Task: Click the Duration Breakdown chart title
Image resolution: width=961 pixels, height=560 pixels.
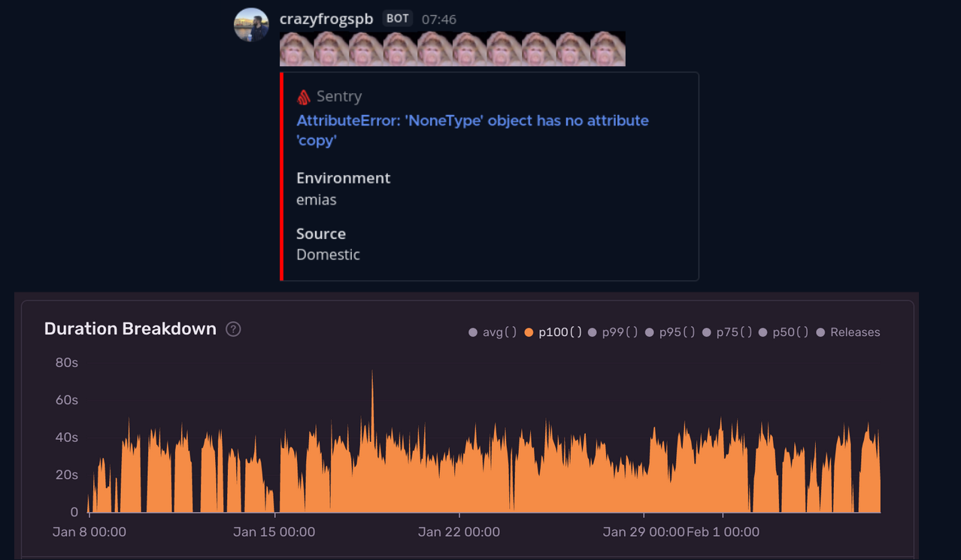Action: 130,329
